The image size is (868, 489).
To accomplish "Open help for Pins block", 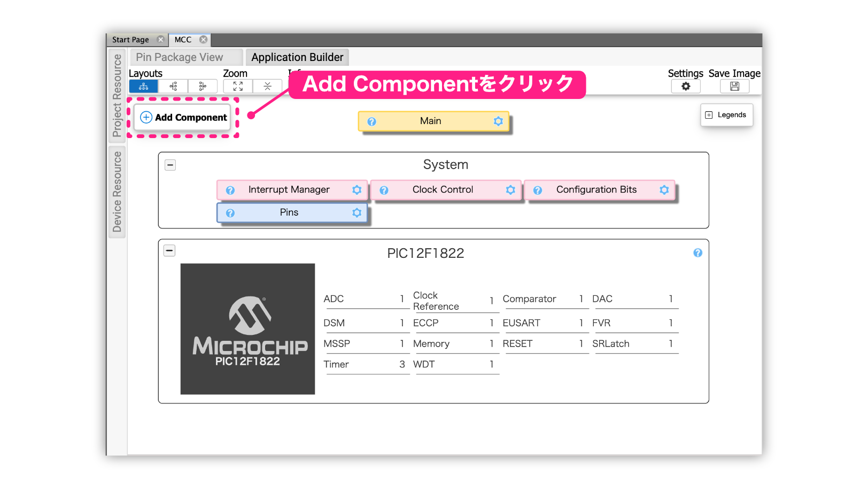I will pos(230,213).
